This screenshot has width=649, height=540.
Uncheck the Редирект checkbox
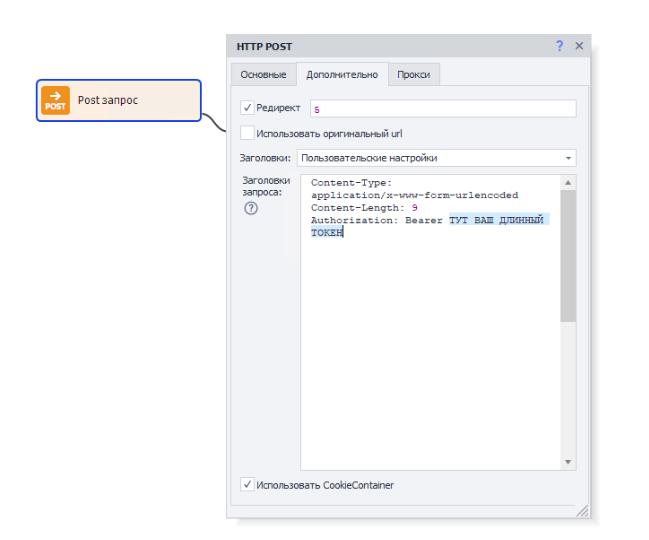click(x=247, y=108)
